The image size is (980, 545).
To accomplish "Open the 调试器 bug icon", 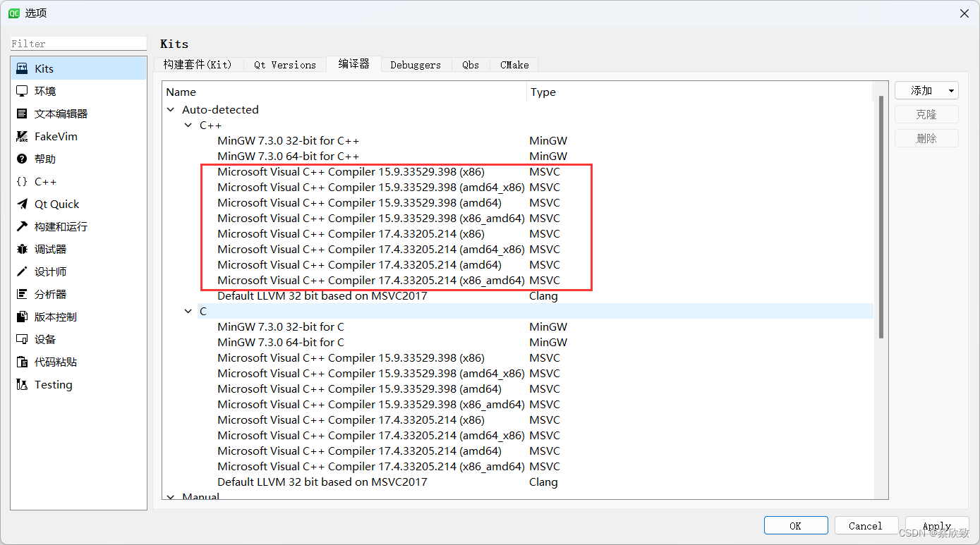I will pos(22,249).
